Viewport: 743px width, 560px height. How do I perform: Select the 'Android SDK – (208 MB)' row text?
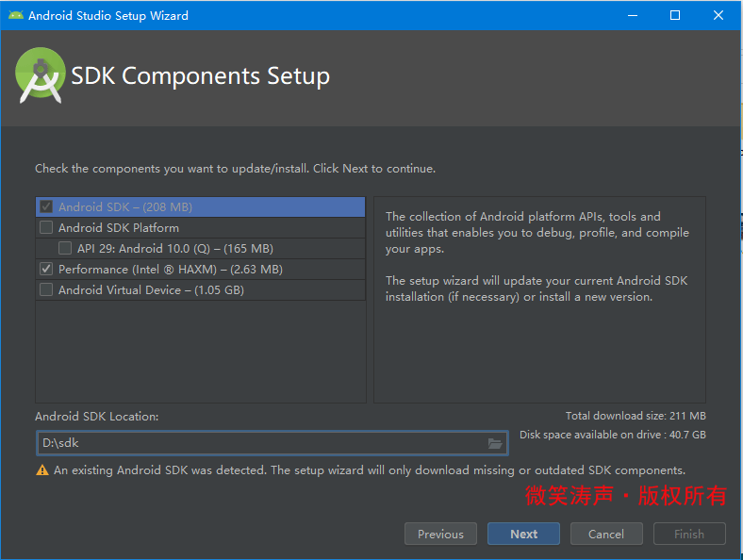pos(125,207)
